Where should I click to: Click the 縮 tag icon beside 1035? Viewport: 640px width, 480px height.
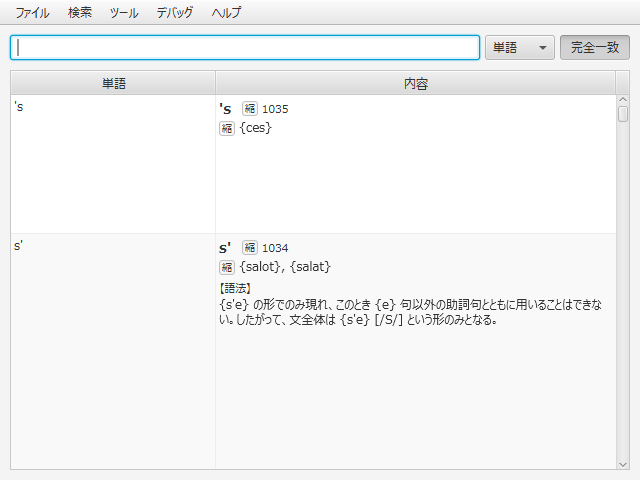tap(250, 109)
